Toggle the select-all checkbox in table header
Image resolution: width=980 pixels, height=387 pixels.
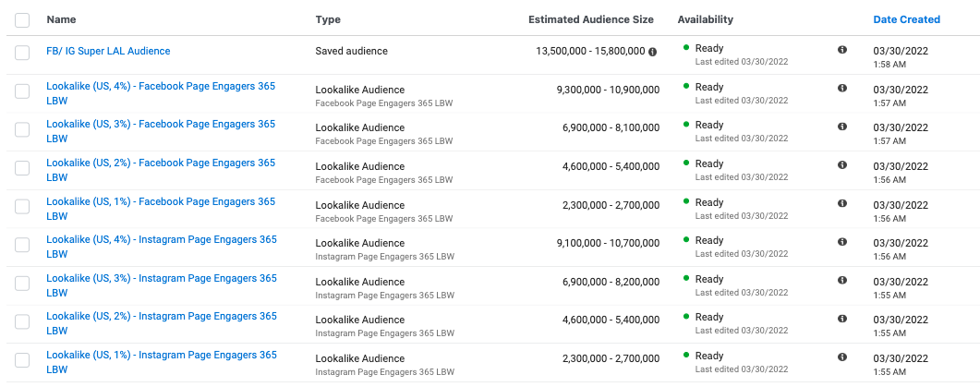click(x=22, y=19)
